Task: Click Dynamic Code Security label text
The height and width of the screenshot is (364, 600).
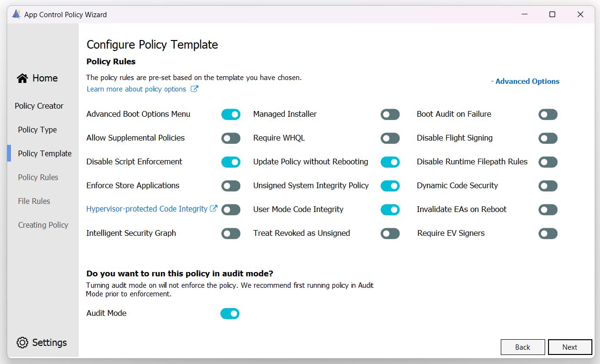Action: (x=457, y=185)
